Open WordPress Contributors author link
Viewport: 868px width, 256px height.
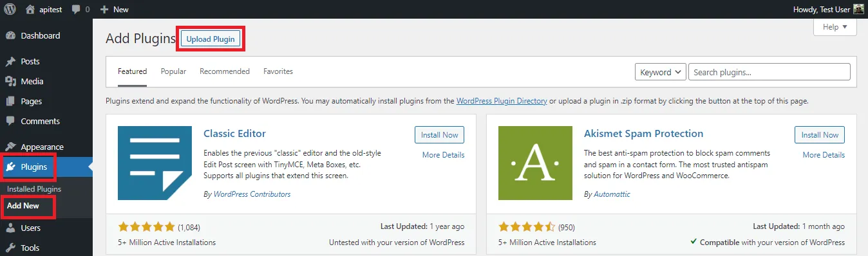coord(252,194)
